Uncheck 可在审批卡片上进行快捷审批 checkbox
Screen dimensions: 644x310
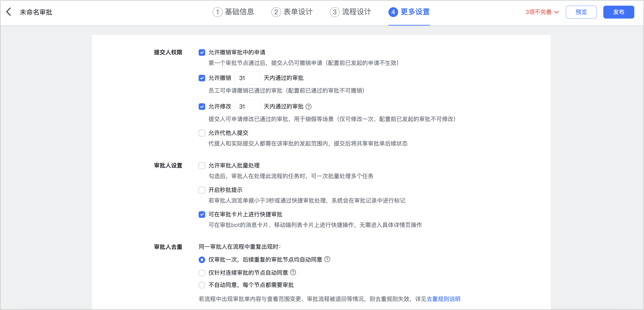click(x=202, y=215)
